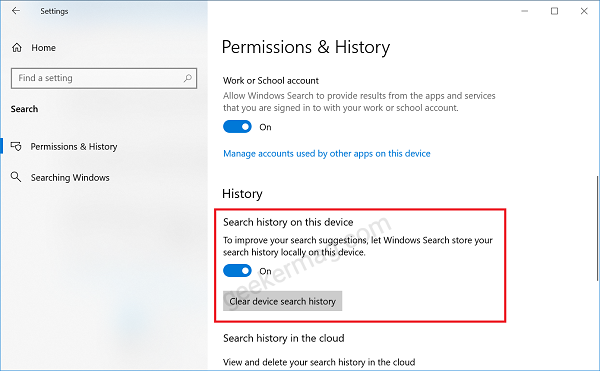Open Manage accounts used by other apps link
This screenshot has width=600, height=371.
327,154
